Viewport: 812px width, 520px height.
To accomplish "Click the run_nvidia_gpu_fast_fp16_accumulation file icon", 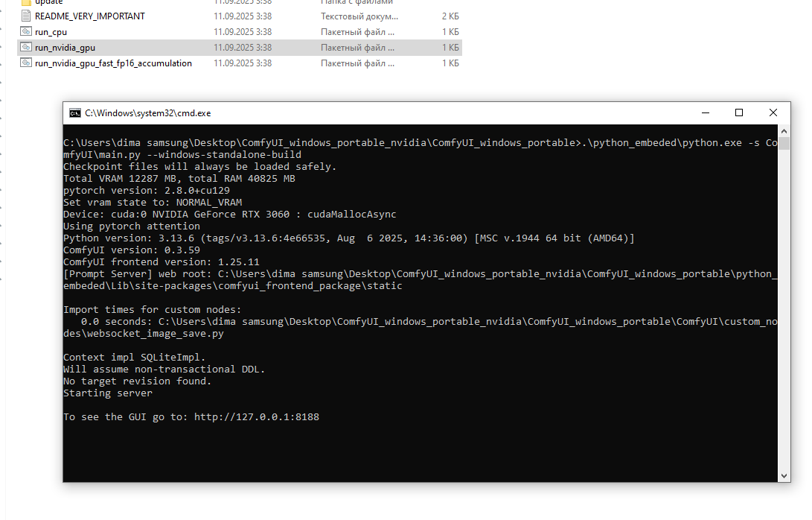I will (26, 63).
